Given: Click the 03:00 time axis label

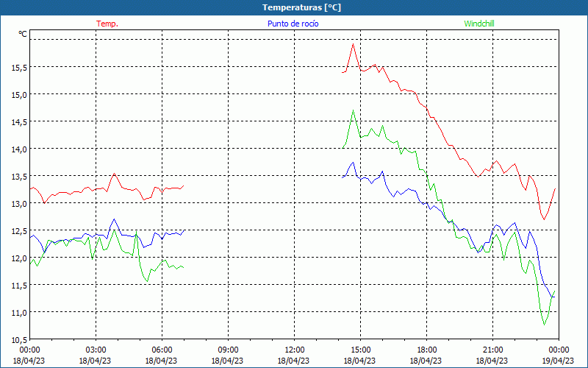Looking at the screenshot, I should click(x=96, y=350).
